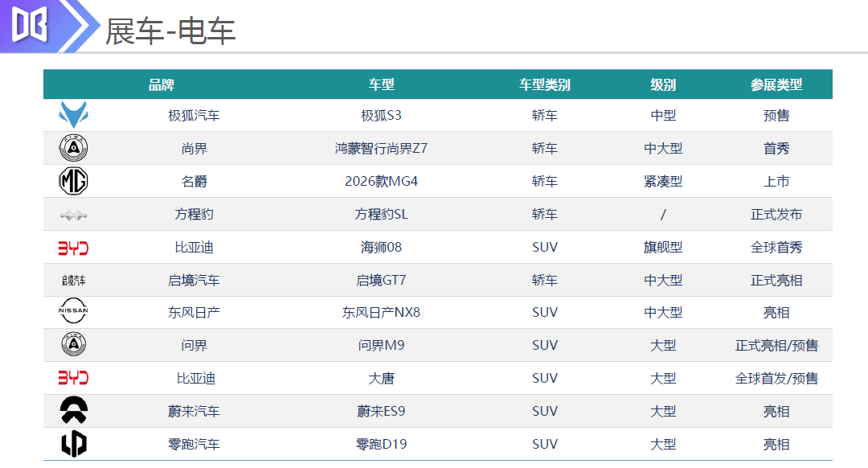Click the 亮相 cell in 零跑 row
This screenshot has height=468, width=868.
click(776, 444)
